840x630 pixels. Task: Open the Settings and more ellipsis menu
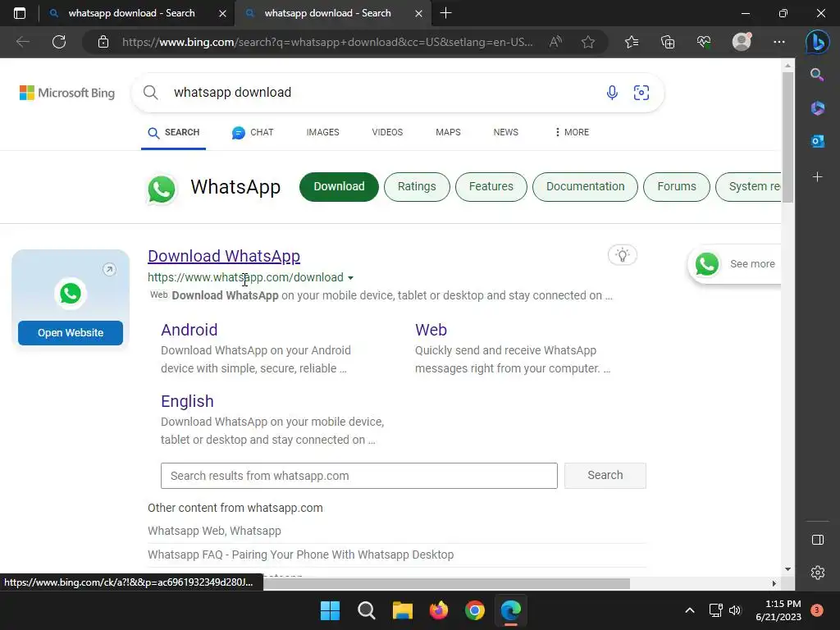point(779,42)
